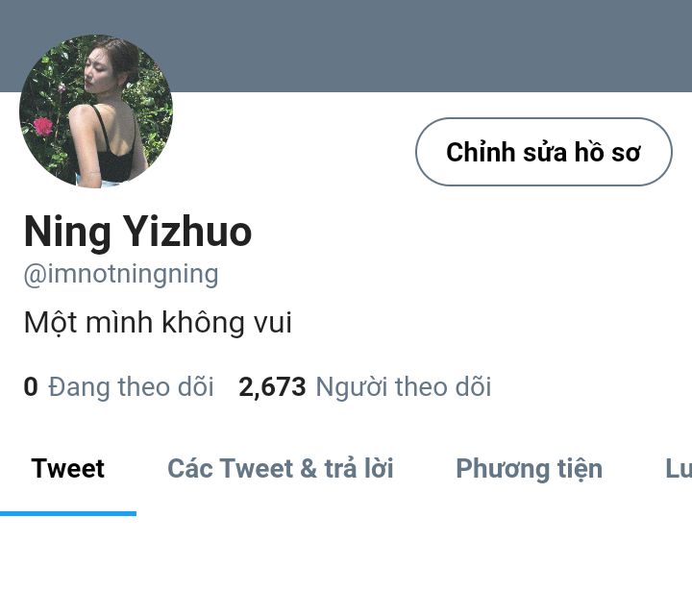Screen dimensions: 692x616
Task: Click the pink rose in the avatar
Action: [43, 126]
